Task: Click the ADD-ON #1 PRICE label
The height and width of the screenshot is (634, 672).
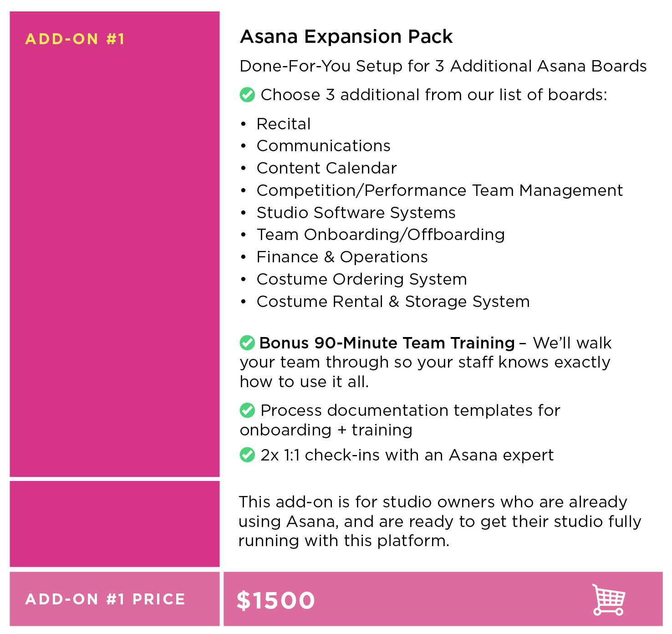Action: pos(105,599)
